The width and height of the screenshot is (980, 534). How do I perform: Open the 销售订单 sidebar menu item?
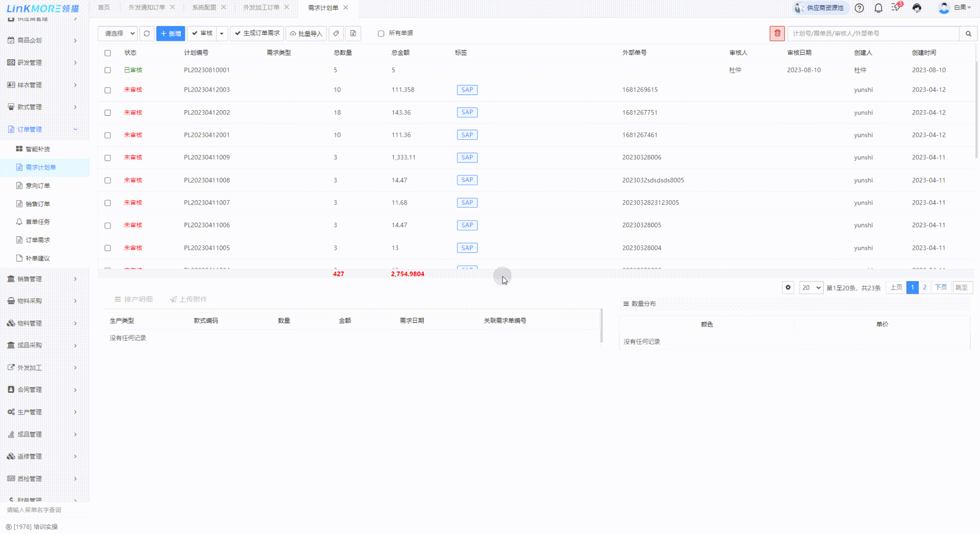click(38, 204)
